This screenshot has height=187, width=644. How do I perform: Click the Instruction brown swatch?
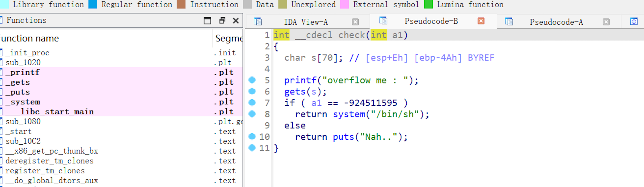[181, 4]
